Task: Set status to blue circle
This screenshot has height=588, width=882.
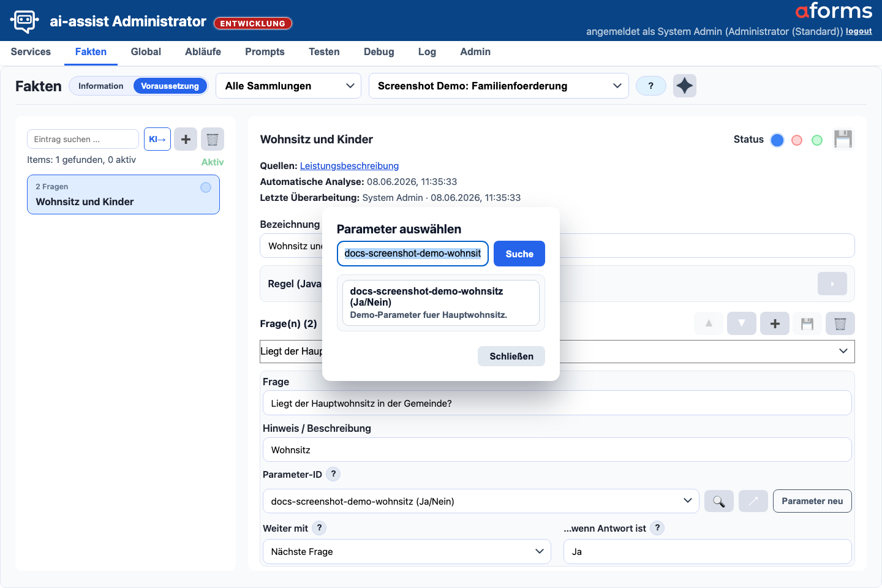Action: pyautogui.click(x=777, y=140)
